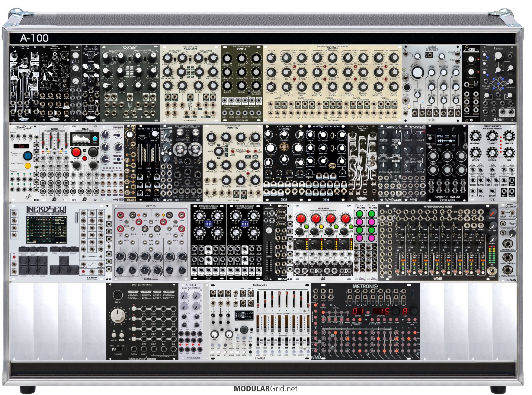Click the large PHONES jack on Performance Mixer

coord(492,270)
